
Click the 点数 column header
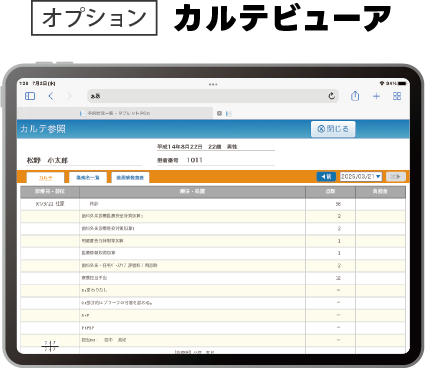click(330, 192)
